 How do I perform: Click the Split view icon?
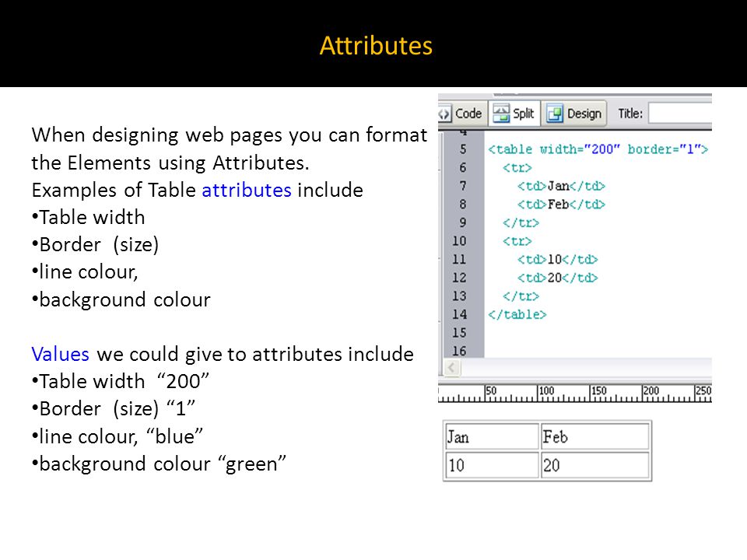point(500,114)
